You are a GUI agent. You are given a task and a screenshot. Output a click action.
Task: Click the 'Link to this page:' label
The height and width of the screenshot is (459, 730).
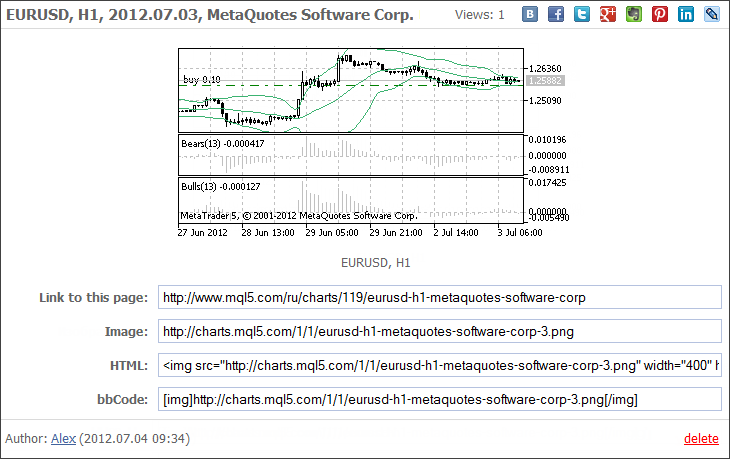pyautogui.click(x=94, y=297)
